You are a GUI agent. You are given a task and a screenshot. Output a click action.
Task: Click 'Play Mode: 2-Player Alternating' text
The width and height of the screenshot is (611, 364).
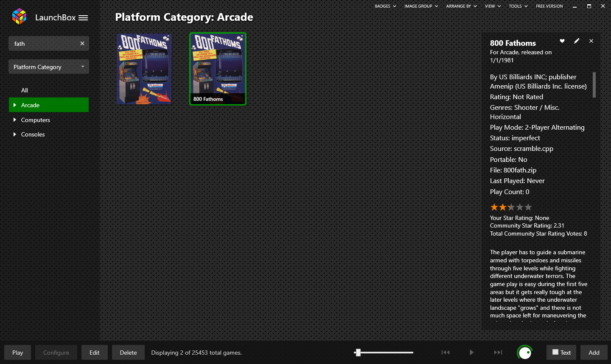(537, 127)
